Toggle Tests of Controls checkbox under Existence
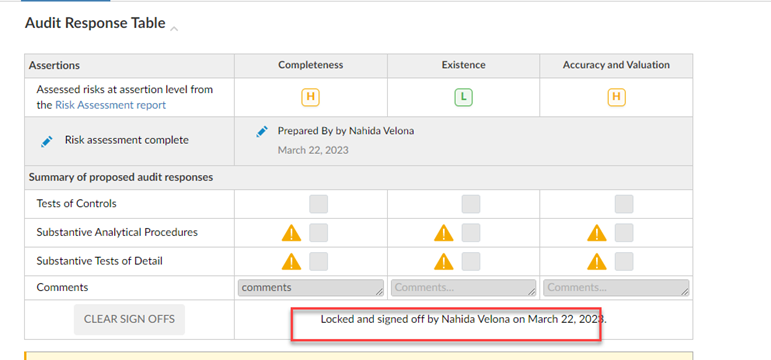 [x=471, y=204]
